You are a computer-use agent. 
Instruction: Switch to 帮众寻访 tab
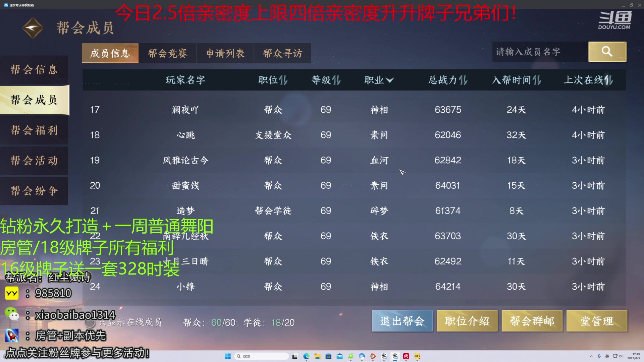[283, 53]
